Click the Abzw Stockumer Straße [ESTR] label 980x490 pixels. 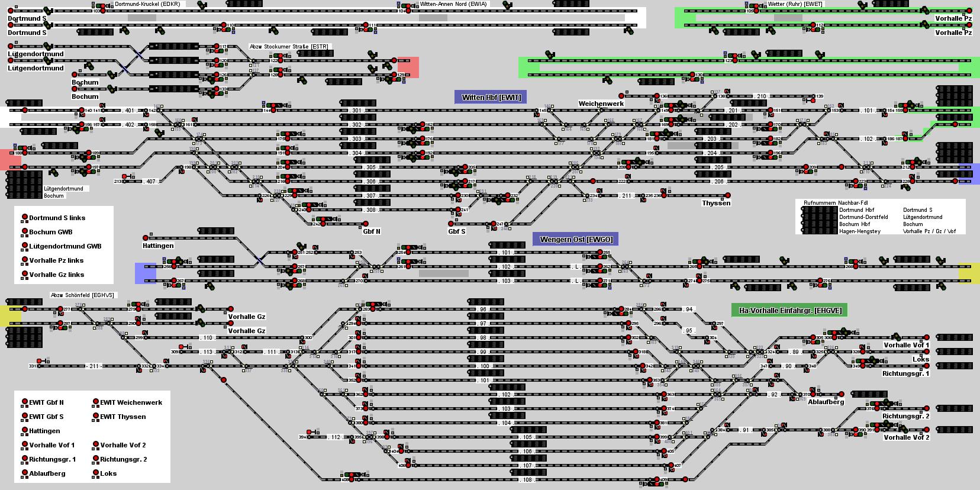[x=289, y=47]
